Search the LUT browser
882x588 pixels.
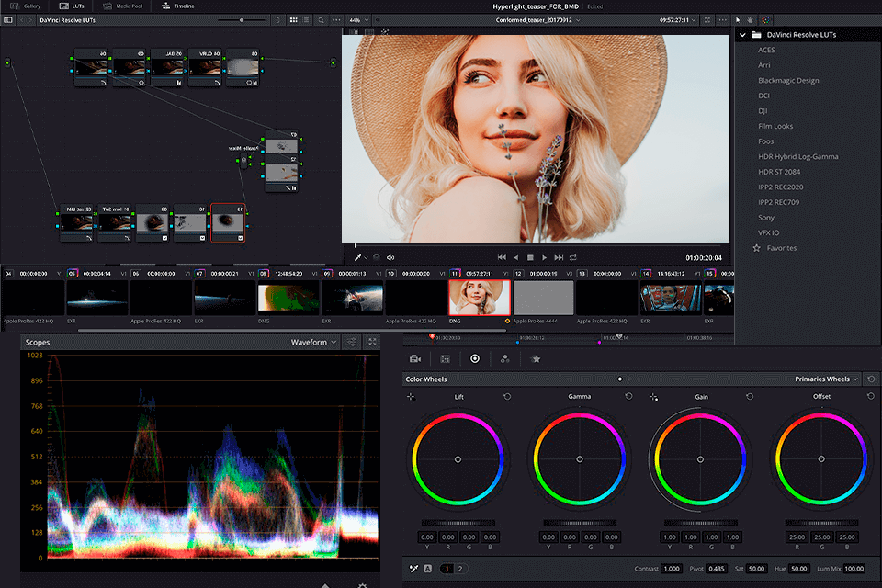tap(321, 20)
